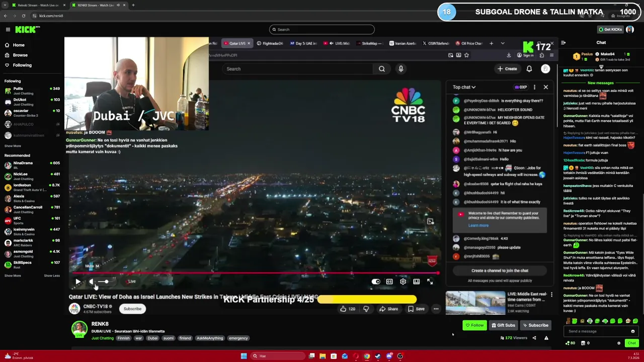644x362 pixels.
Task: Play the embedded YouTube video
Action: click(x=78, y=282)
